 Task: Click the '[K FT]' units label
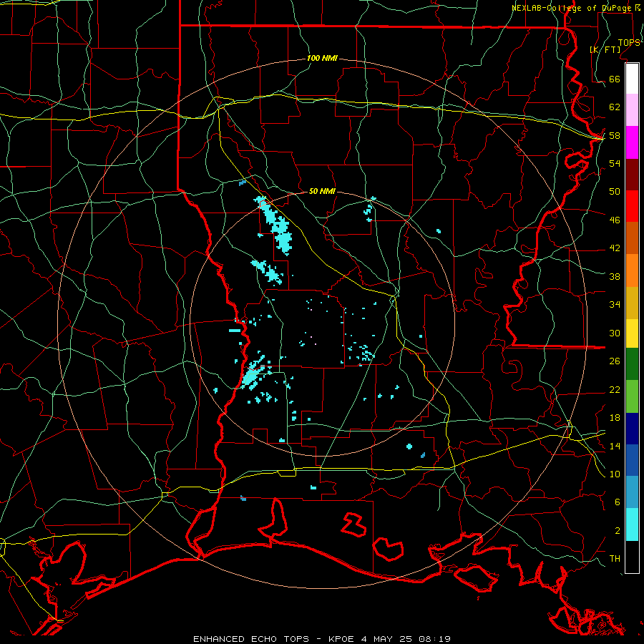click(605, 49)
